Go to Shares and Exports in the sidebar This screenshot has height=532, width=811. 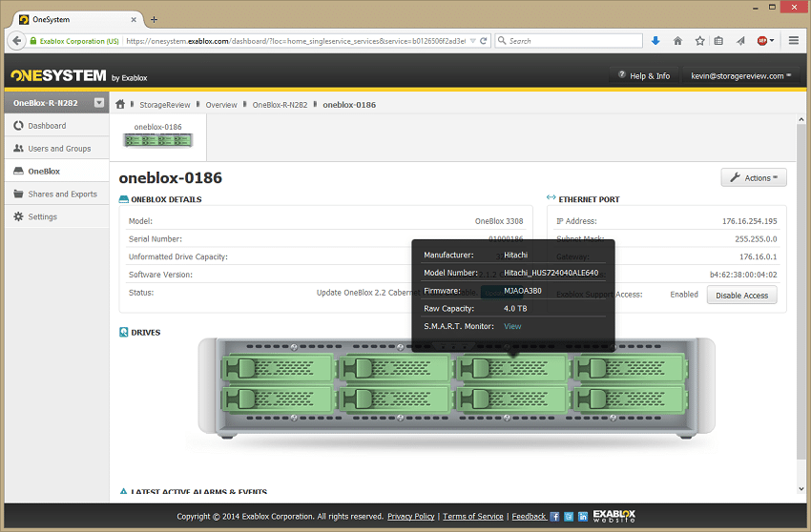click(62, 194)
